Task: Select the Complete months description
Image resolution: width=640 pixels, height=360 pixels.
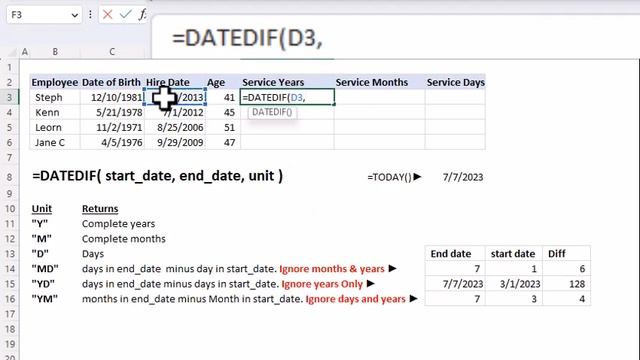Action: (x=124, y=239)
